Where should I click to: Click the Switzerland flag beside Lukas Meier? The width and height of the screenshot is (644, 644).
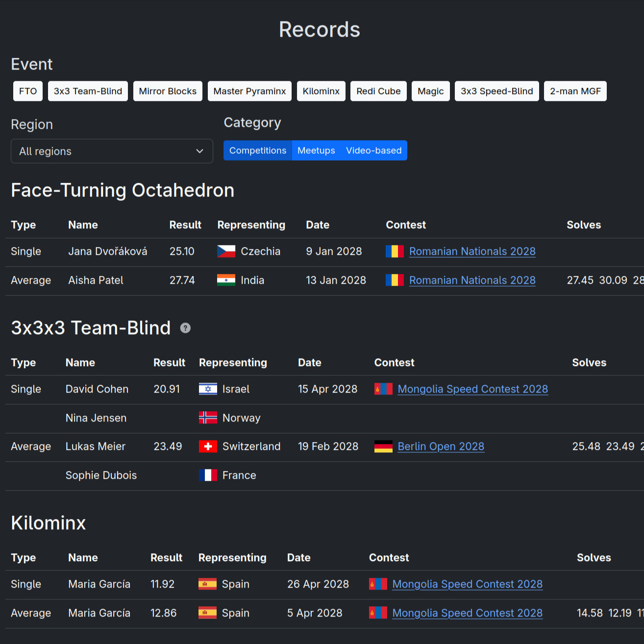tap(208, 446)
